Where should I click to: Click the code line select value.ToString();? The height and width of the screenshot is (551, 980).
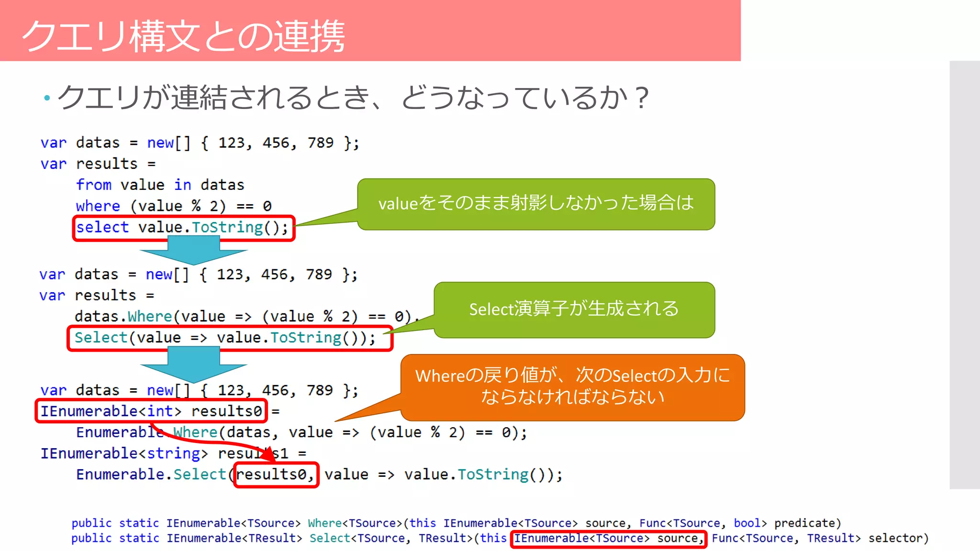(x=183, y=228)
